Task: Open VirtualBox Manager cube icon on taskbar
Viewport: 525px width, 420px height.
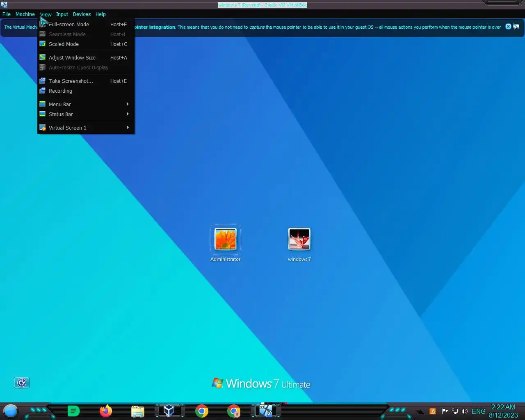Action: click(169, 411)
